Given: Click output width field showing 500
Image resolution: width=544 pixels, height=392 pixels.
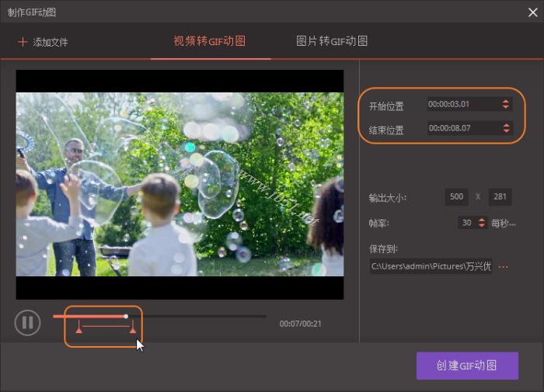Looking at the screenshot, I should click(456, 197).
